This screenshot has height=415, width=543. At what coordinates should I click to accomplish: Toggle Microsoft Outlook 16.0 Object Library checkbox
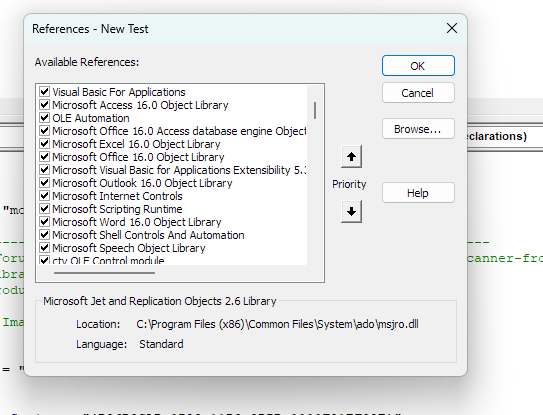click(44, 183)
